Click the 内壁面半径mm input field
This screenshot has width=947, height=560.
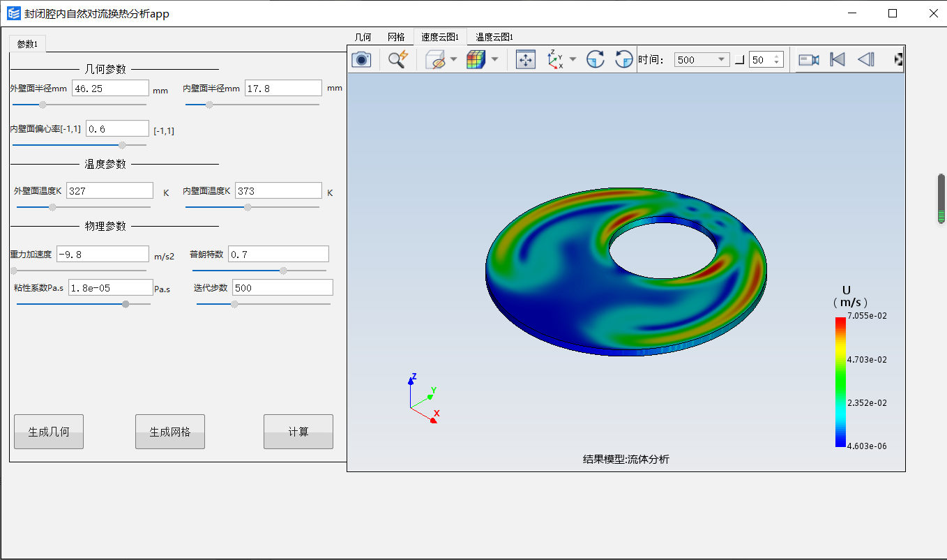[283, 88]
